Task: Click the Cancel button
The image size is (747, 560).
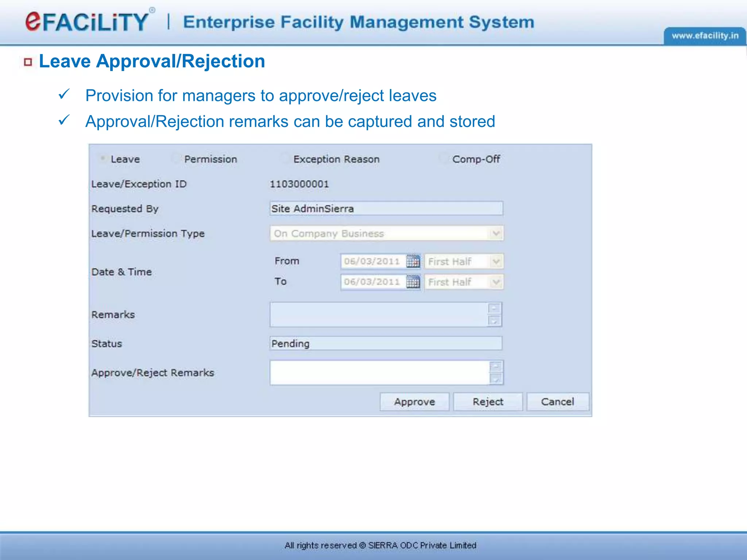Action: pos(557,402)
